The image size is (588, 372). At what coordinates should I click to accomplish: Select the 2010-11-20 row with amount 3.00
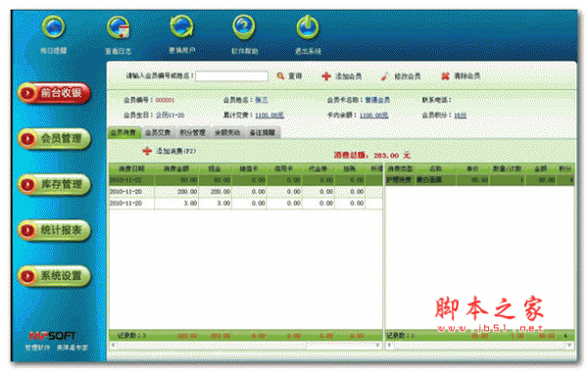pos(246,204)
